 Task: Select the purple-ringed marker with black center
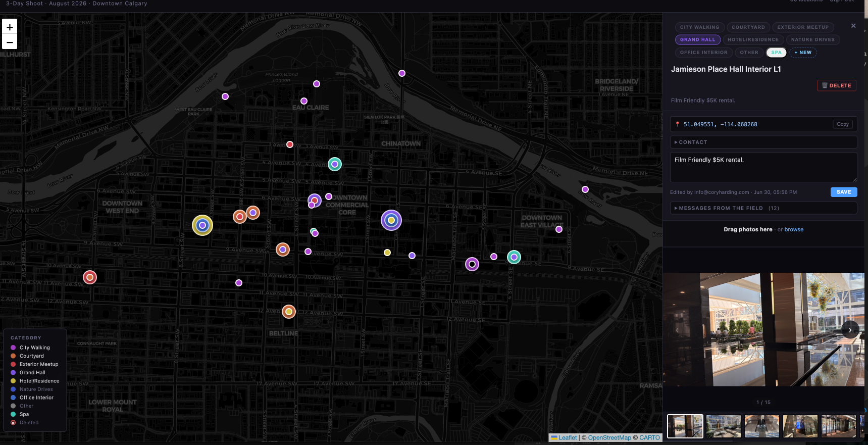point(472,264)
